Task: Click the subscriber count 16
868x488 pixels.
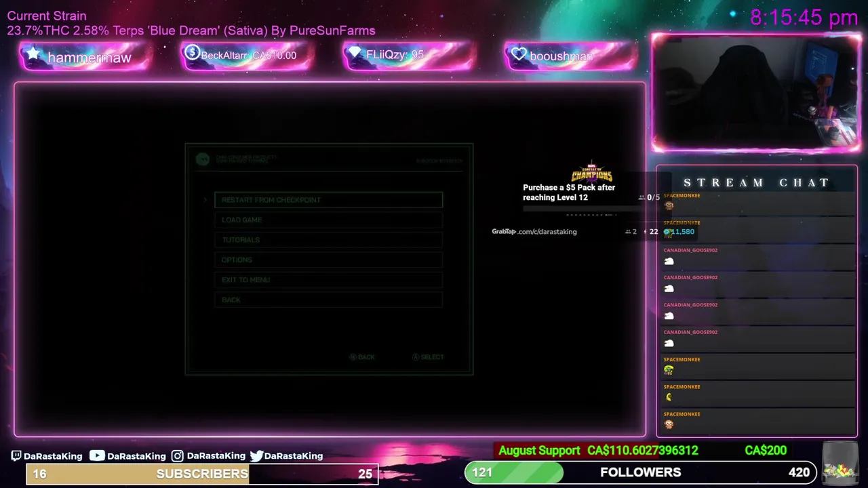Action: [40, 474]
